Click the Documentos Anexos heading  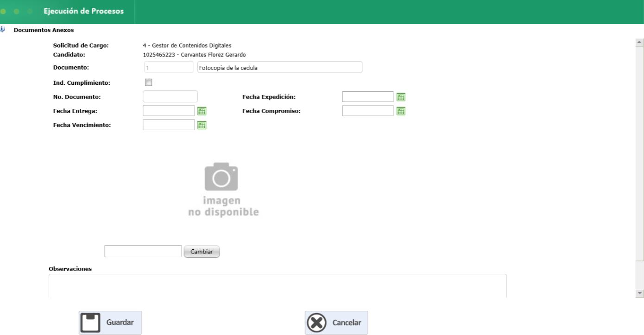(44, 30)
